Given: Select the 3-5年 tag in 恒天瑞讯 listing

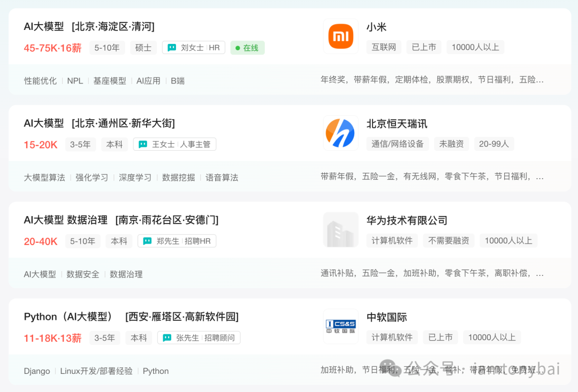Looking at the screenshot, I should tap(80, 144).
